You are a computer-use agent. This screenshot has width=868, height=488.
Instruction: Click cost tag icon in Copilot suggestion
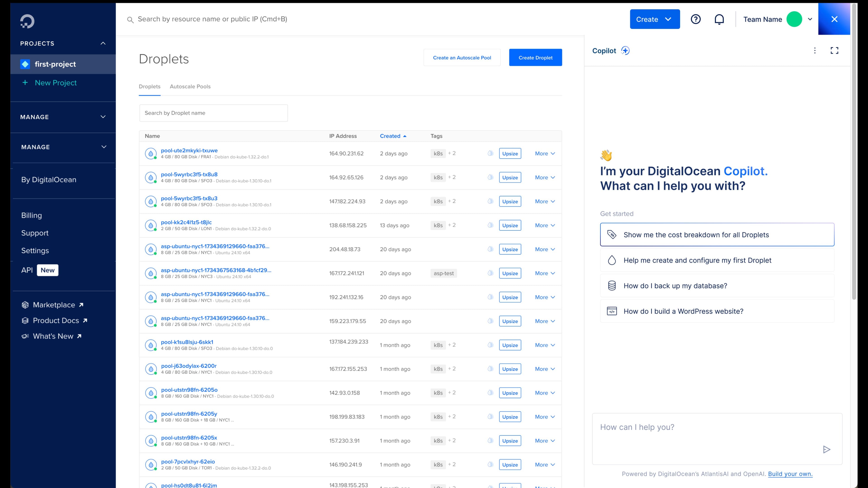pyautogui.click(x=612, y=235)
